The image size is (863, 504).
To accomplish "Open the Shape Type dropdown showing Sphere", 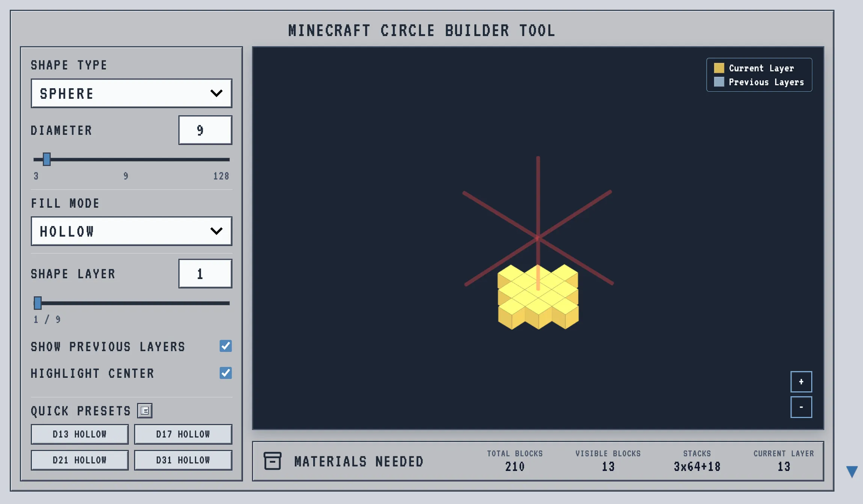I will pos(131,93).
